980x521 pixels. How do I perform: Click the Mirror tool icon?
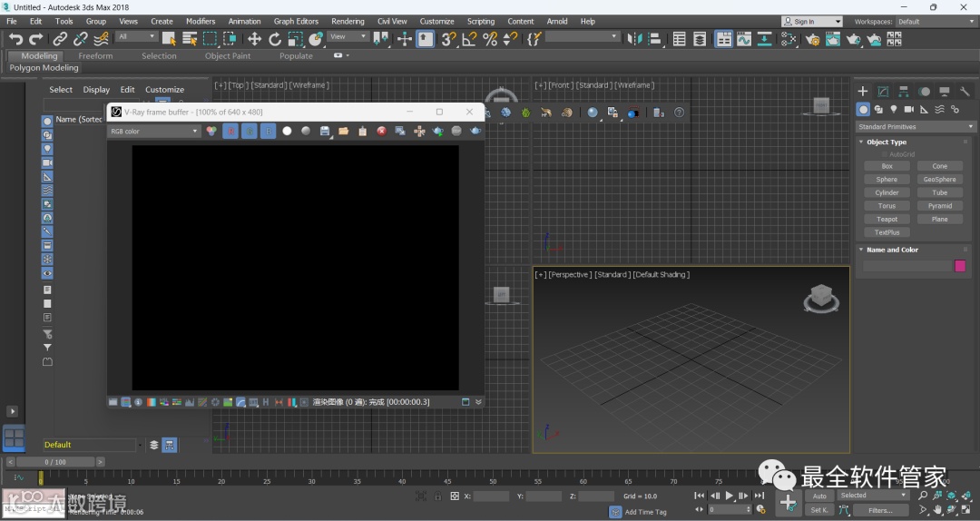click(634, 39)
